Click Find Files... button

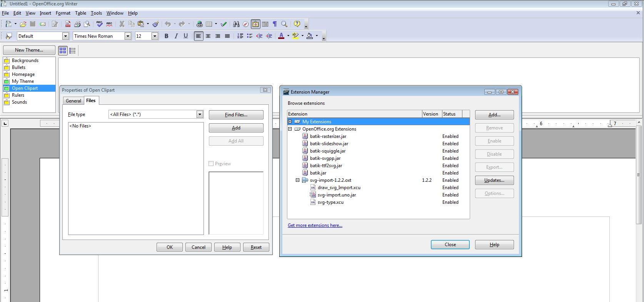tap(236, 115)
